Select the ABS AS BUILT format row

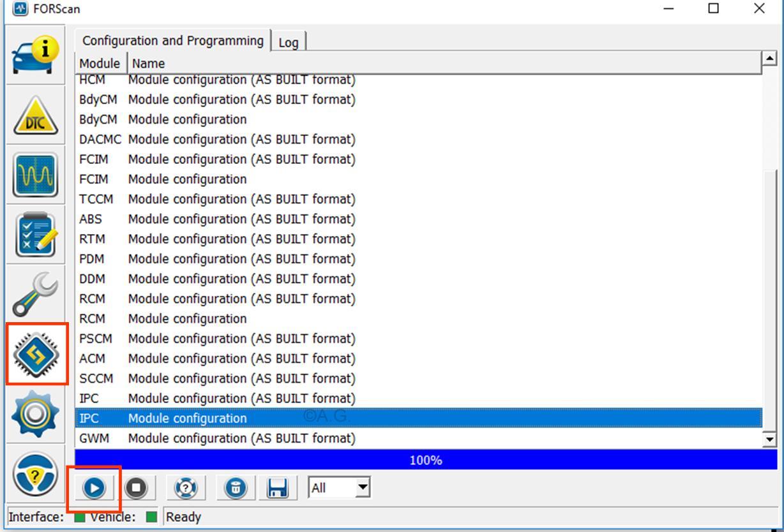coord(419,219)
